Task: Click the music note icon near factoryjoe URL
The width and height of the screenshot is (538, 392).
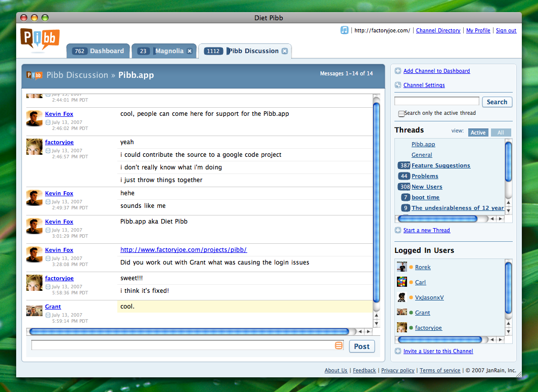Action: [x=344, y=30]
